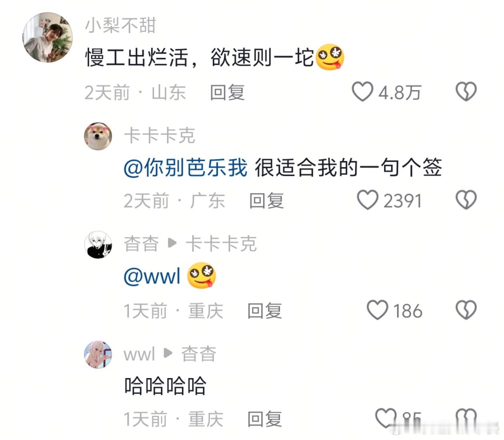Like wwl's 哈哈哈哈 reply
Screen dimensions: 504x440
coord(386,418)
